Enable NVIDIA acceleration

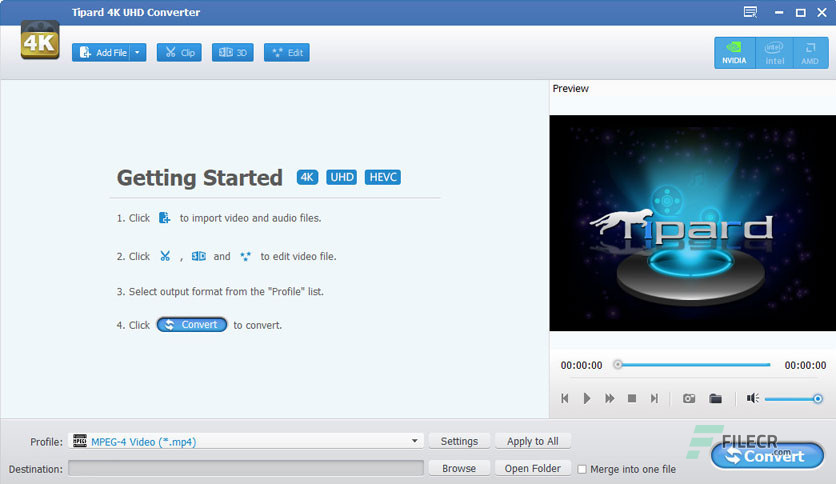[x=734, y=53]
